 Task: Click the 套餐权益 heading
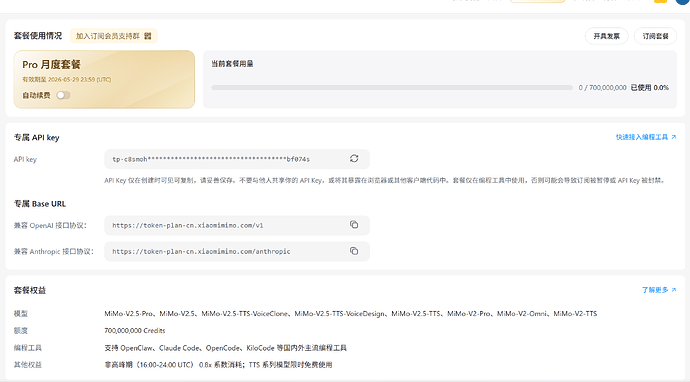(29, 290)
